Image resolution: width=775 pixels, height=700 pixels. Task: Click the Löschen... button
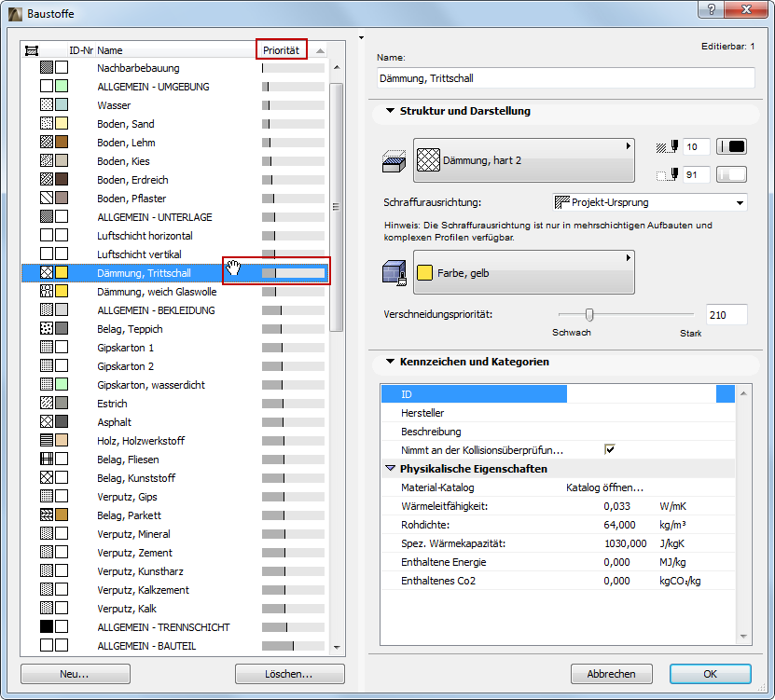pos(290,674)
